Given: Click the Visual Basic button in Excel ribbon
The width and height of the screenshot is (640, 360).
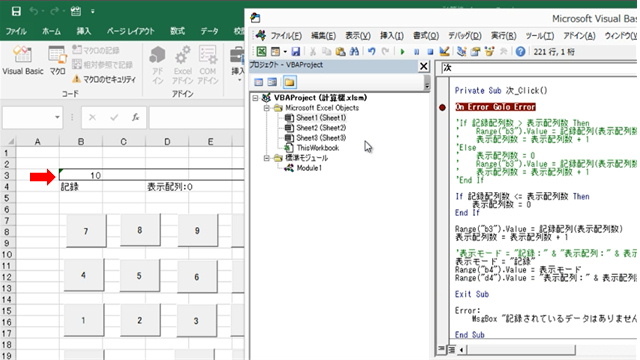Looking at the screenshot, I should point(22,60).
